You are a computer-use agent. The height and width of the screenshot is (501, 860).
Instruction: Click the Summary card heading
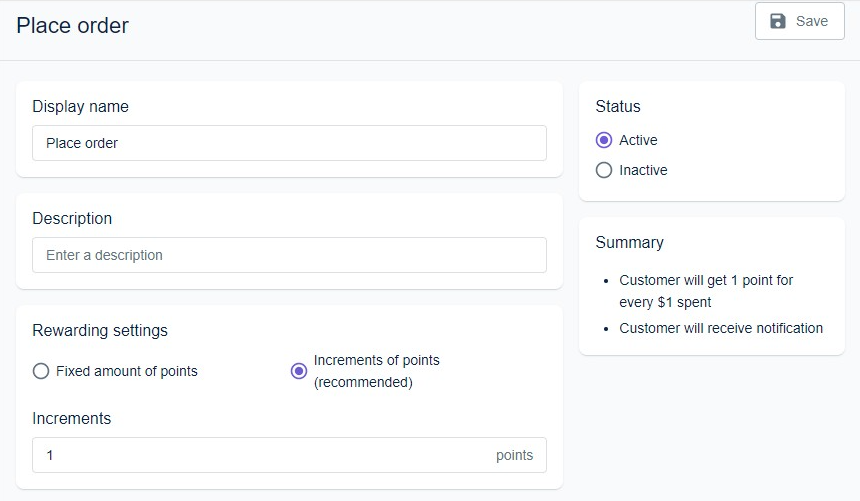[629, 242]
